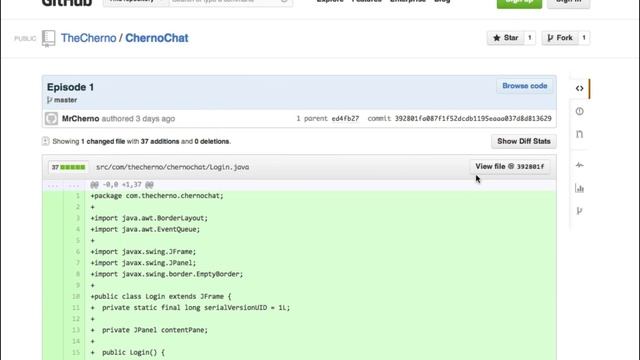
Task: Open TheCherno user profile link
Action: (x=89, y=38)
